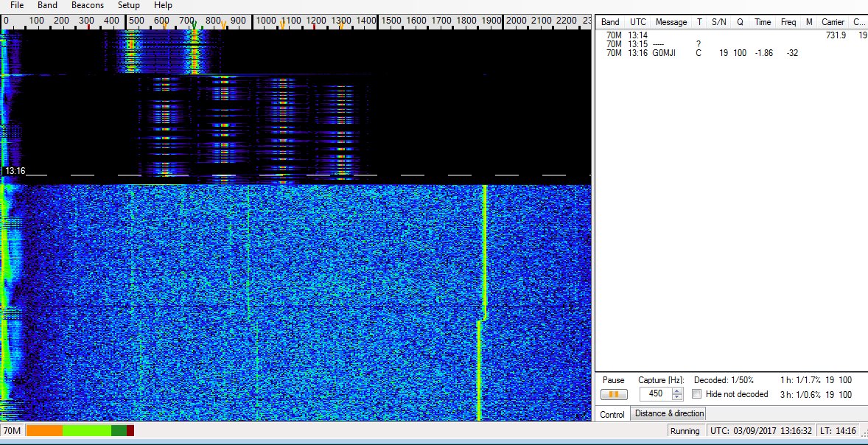Click the signal level meter in status bar
Viewport: 868px width, 445px height.
(x=80, y=430)
